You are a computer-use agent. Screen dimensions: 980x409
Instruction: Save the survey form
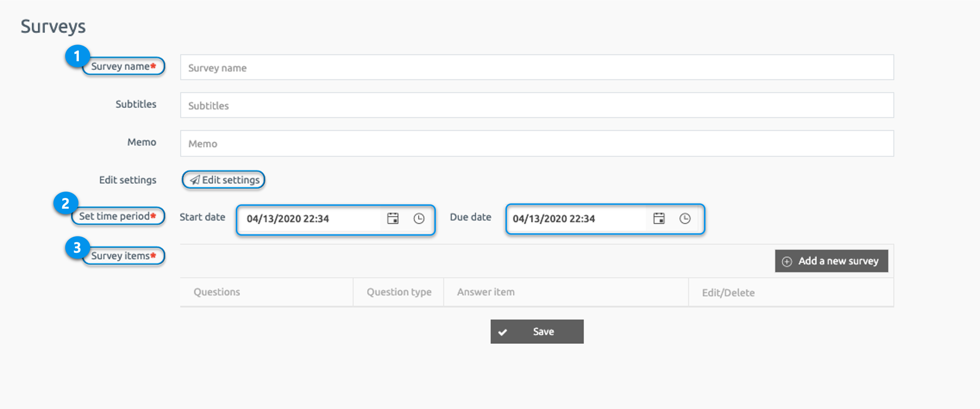click(x=537, y=332)
